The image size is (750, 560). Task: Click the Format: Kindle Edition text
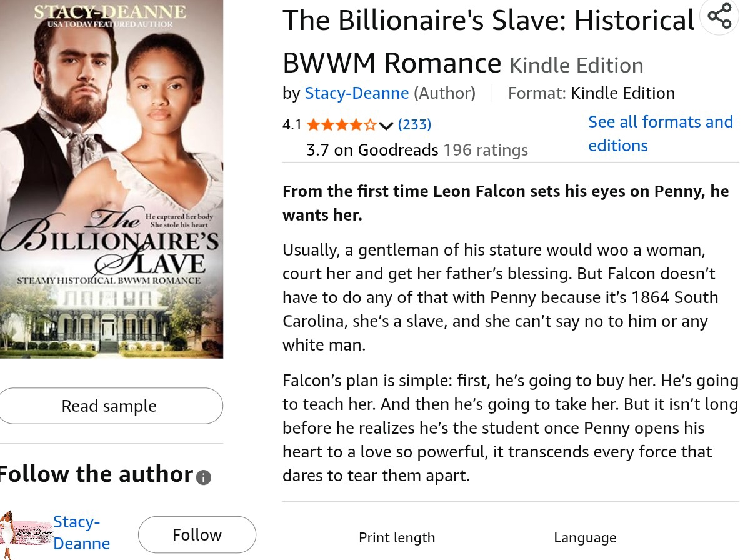tap(591, 93)
